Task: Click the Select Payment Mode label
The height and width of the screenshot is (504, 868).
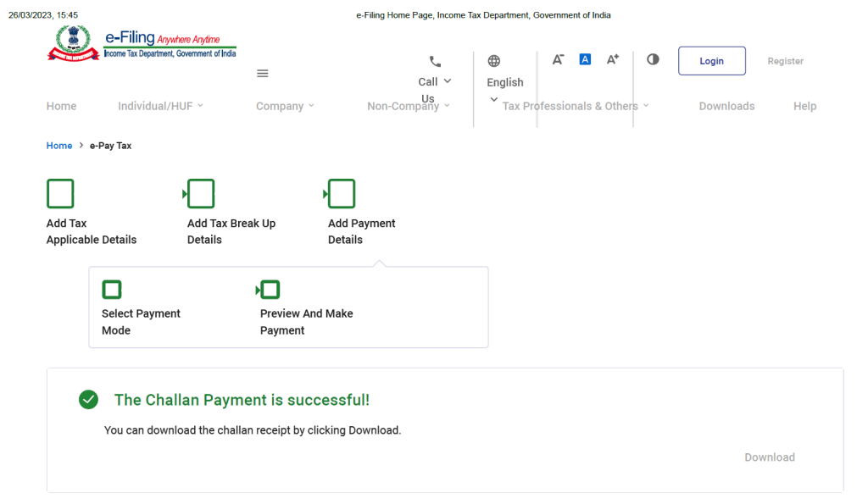Action: (142, 322)
